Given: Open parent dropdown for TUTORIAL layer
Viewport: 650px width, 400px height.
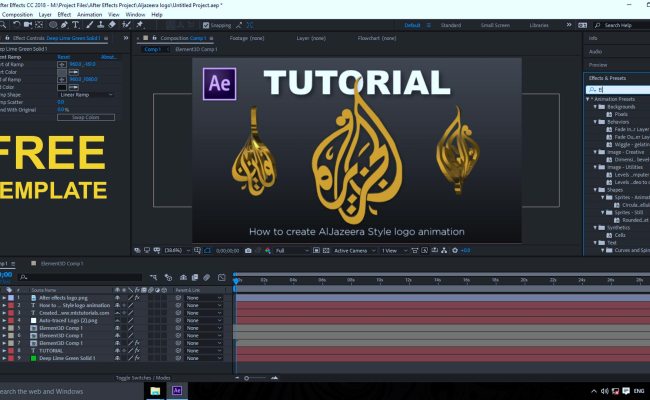Looking at the screenshot, I should 204,351.
